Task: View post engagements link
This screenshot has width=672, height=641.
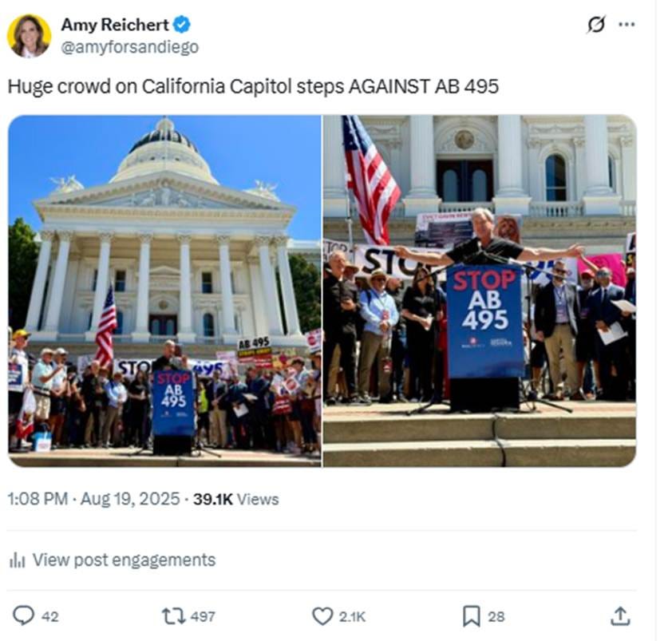Action: (x=124, y=560)
